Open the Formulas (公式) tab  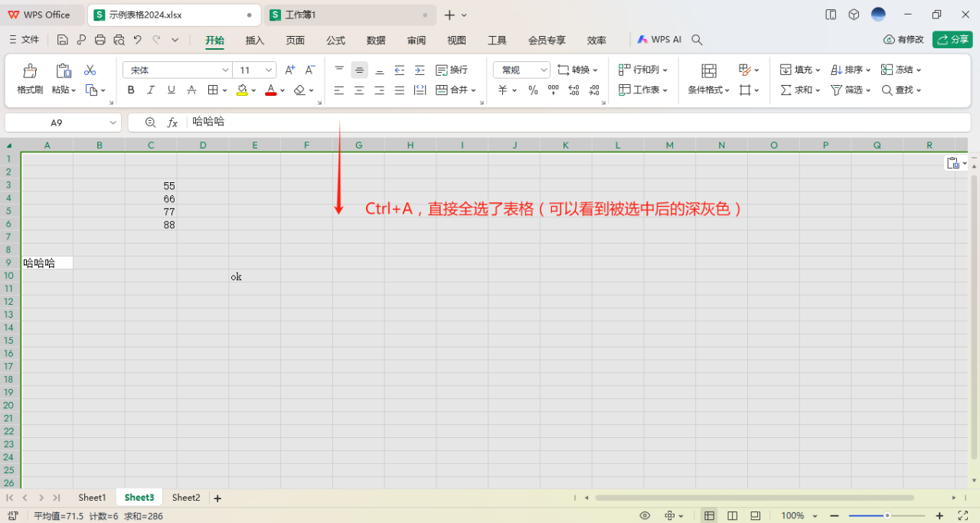335,40
